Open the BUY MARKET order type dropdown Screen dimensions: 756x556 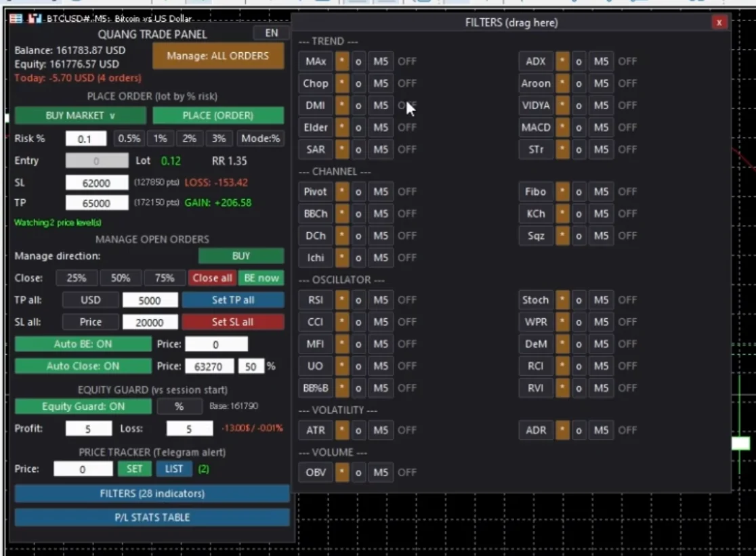81,116
